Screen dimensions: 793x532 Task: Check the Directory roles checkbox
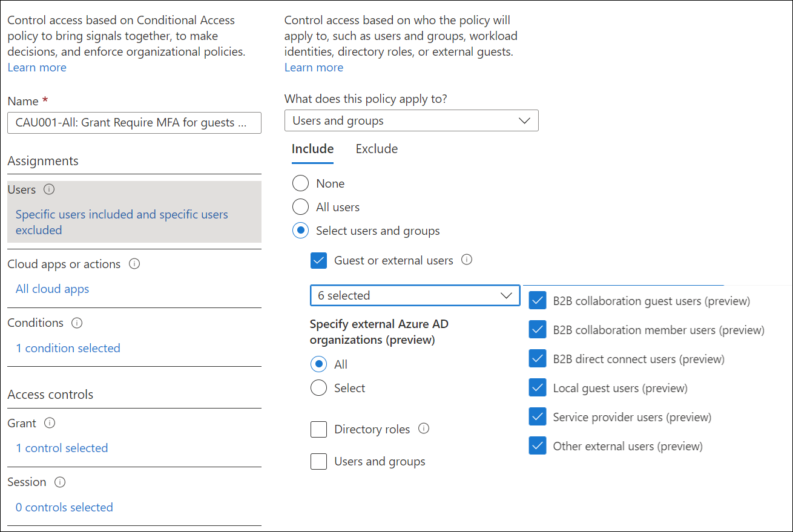tap(318, 429)
